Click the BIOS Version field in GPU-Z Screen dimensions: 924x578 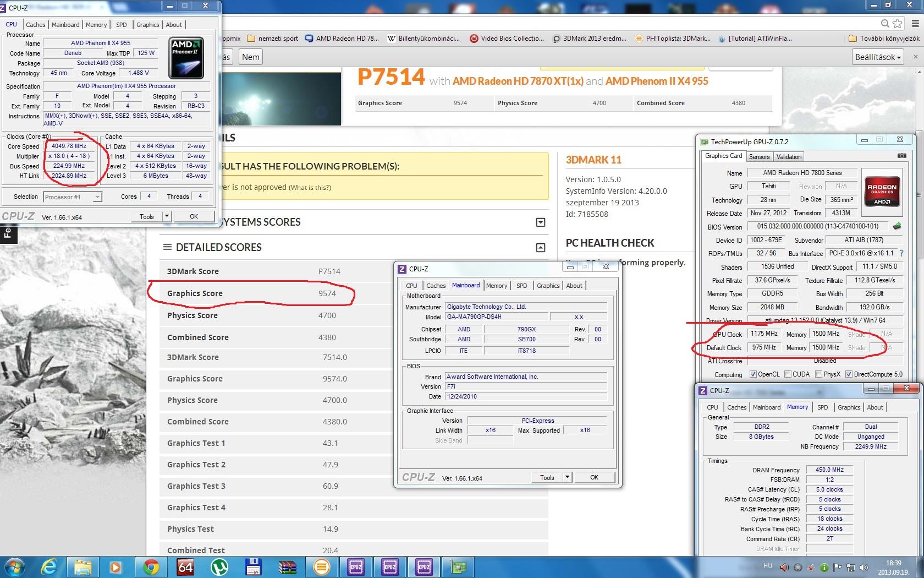point(818,226)
